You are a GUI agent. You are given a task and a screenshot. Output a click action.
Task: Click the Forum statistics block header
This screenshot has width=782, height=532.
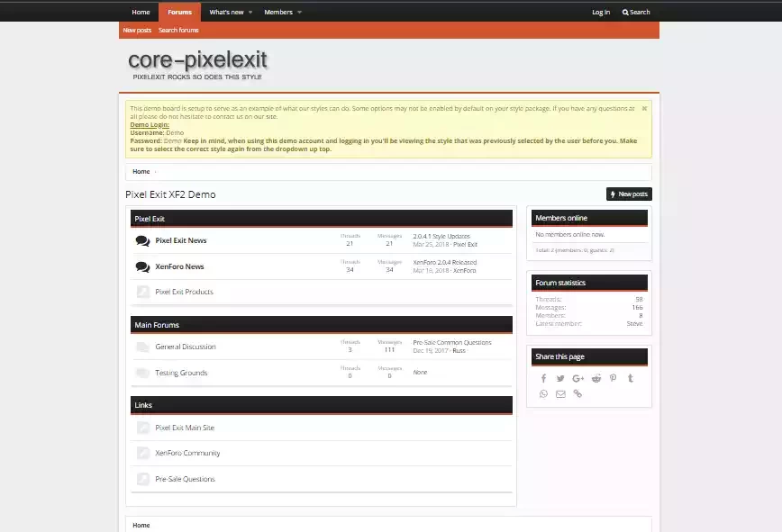[x=560, y=283]
